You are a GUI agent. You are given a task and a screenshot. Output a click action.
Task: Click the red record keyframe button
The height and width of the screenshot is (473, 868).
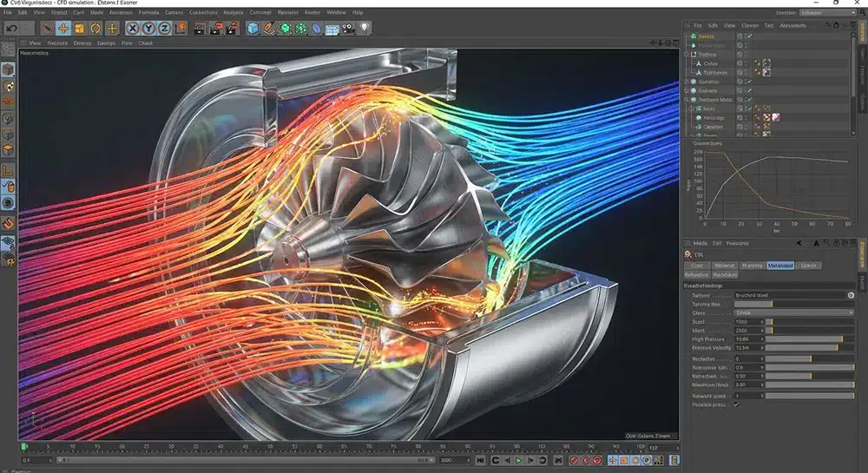(574, 460)
